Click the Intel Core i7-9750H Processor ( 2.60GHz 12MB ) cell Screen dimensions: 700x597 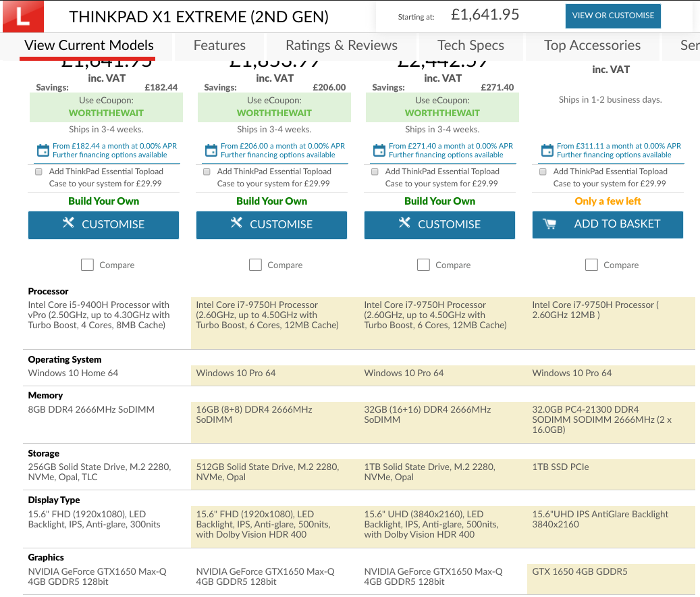[595, 310]
